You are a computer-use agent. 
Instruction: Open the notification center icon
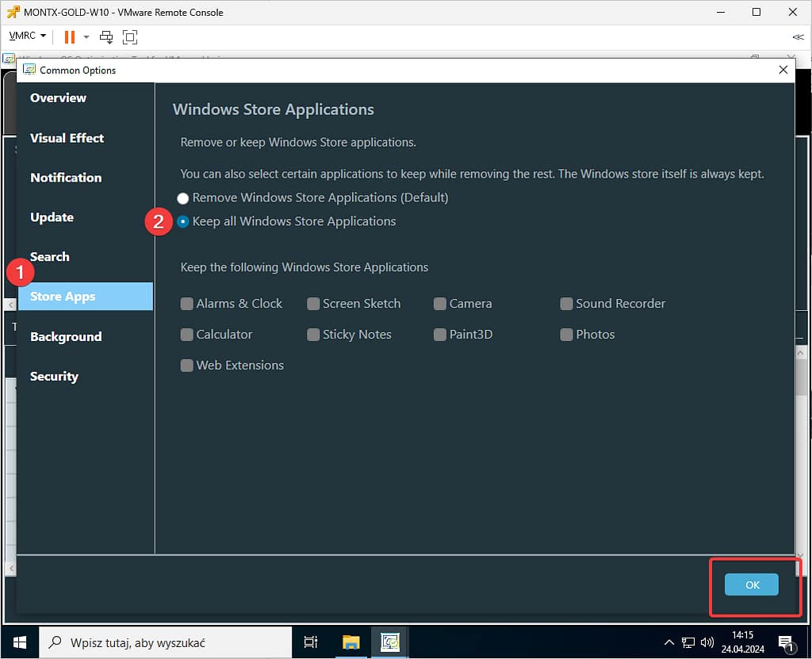click(786, 642)
